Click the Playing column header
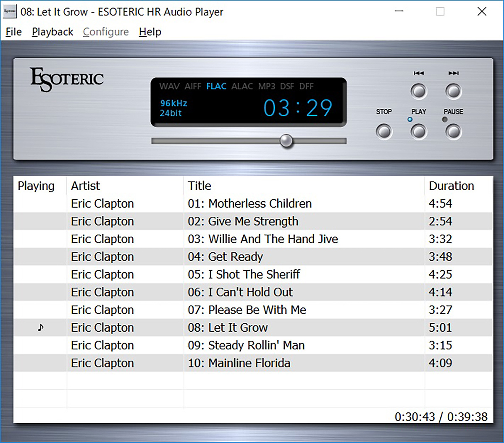 [40, 186]
